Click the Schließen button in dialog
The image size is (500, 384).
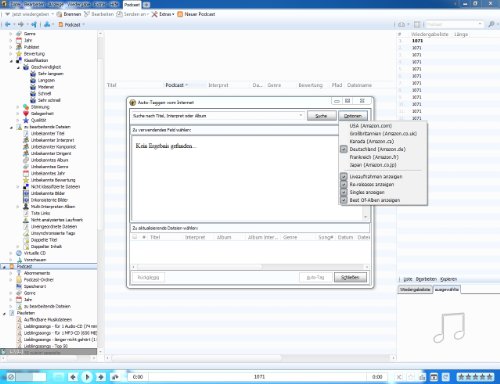click(350, 277)
